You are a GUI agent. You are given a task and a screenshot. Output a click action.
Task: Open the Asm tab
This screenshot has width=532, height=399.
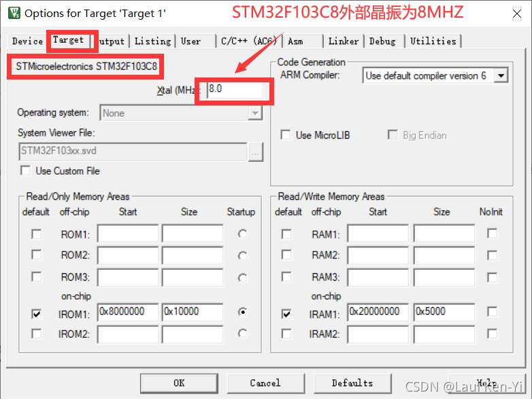pos(295,41)
